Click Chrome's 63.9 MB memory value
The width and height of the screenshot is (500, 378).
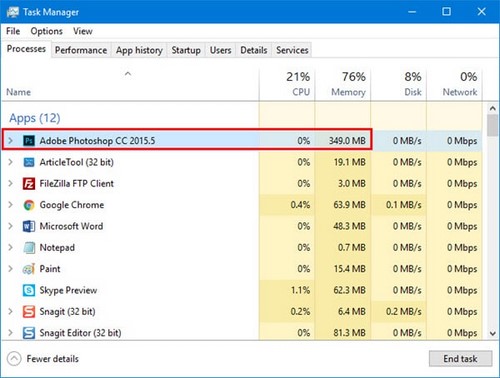(349, 205)
